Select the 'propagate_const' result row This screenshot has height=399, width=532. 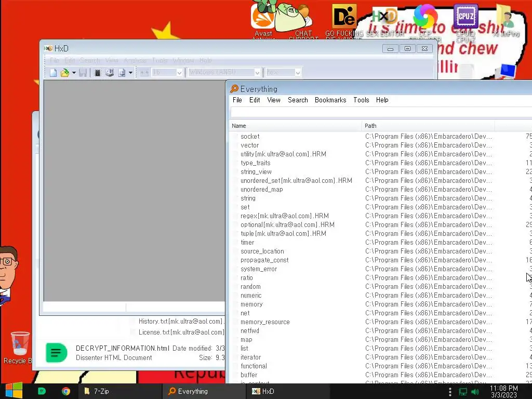pyautogui.click(x=264, y=260)
